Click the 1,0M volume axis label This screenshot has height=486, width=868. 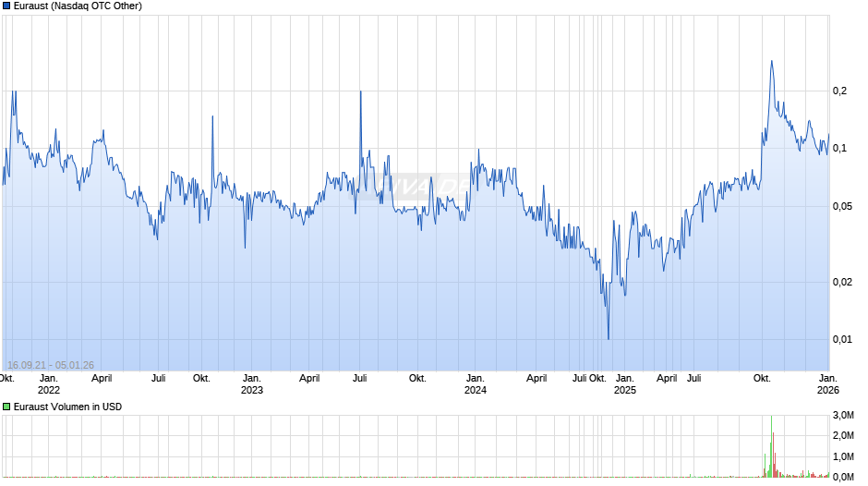tap(844, 456)
